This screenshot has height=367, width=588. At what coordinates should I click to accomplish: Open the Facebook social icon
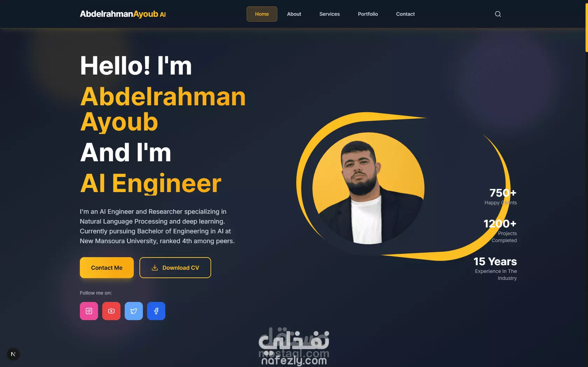pyautogui.click(x=156, y=311)
